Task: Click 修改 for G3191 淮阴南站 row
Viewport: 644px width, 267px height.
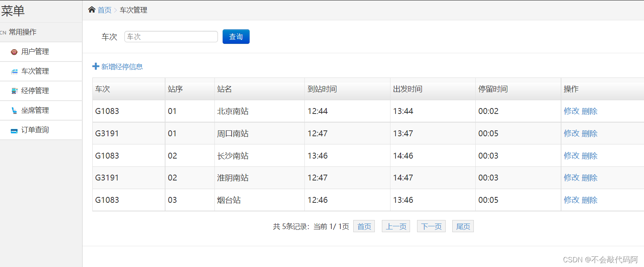Action: pyautogui.click(x=572, y=178)
